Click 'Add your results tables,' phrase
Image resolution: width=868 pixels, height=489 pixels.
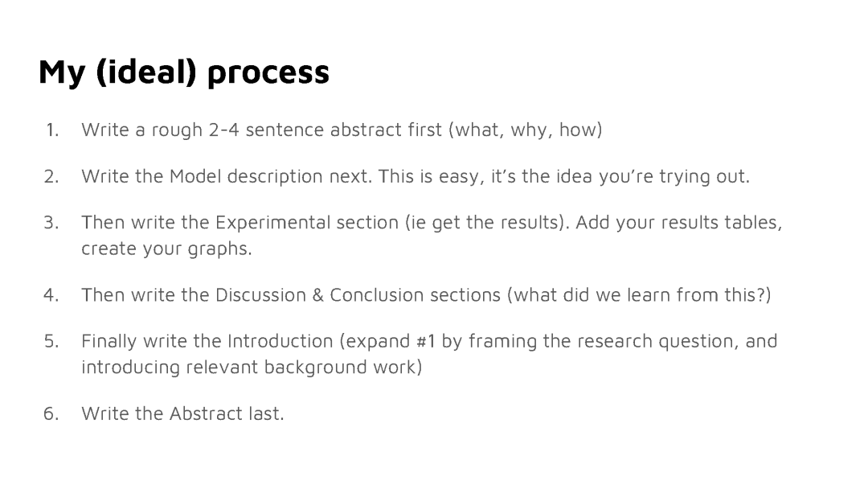click(x=679, y=222)
